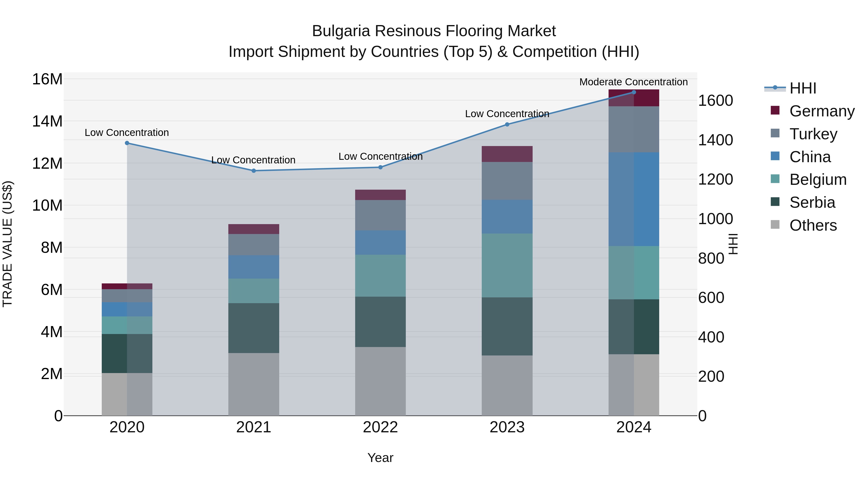Image resolution: width=868 pixels, height=488 pixels.
Task: Click the 2022 x-axis year label
Action: coord(380,427)
